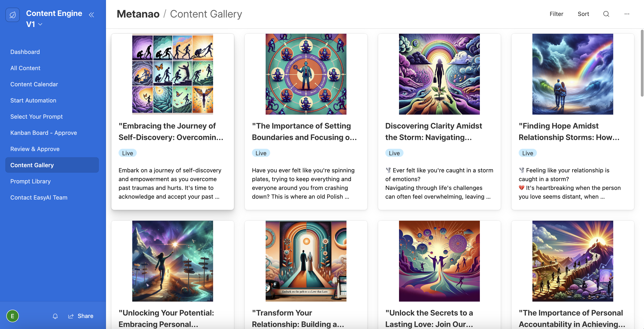
Task: Open the Sort options
Action: coord(583,14)
